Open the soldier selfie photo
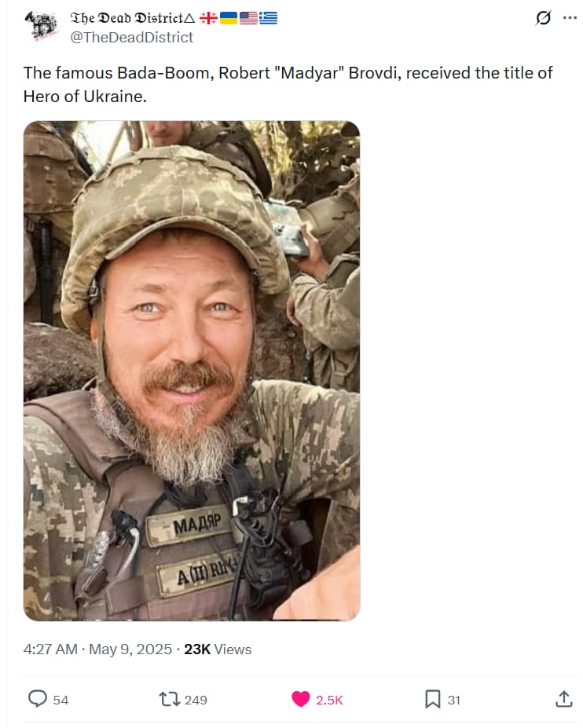 click(x=192, y=371)
